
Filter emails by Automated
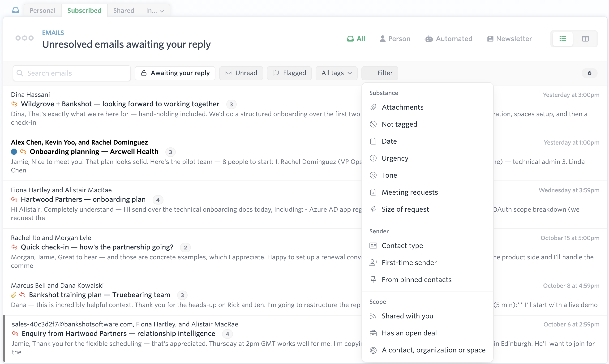coord(449,39)
